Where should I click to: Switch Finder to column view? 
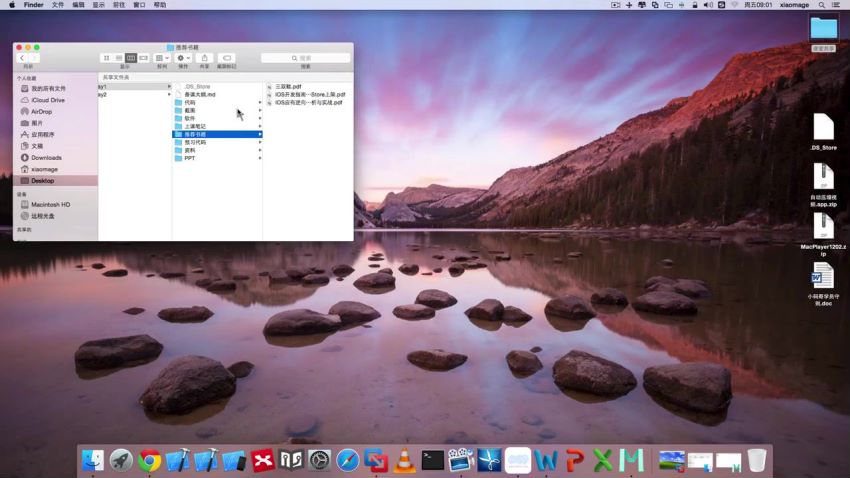point(131,58)
